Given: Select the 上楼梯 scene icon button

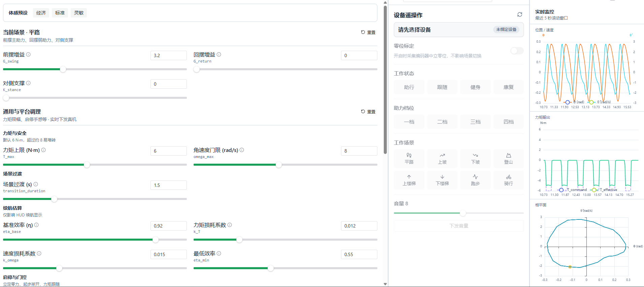Looking at the screenshot, I should (x=409, y=180).
